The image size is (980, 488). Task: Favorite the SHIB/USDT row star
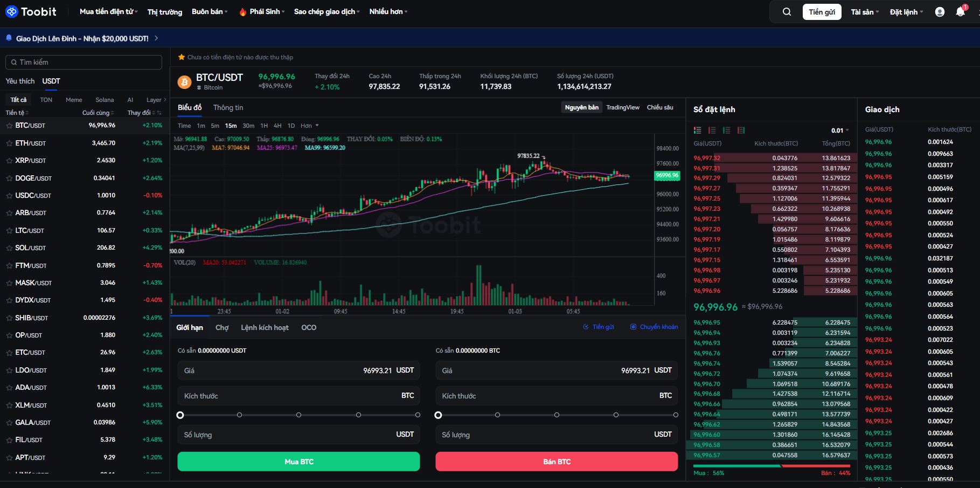9,318
